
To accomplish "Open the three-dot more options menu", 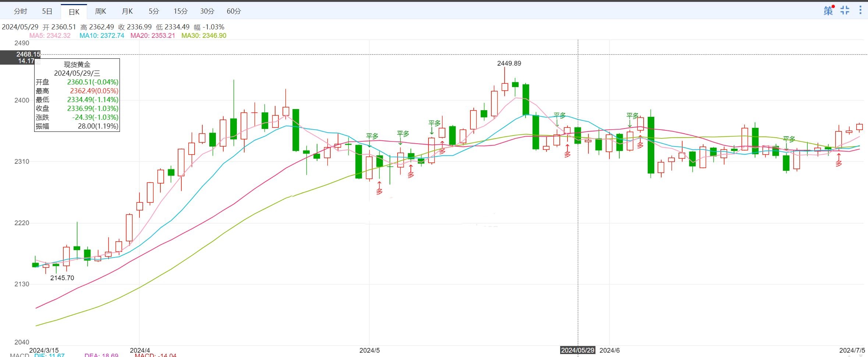I will pyautogui.click(x=860, y=10).
